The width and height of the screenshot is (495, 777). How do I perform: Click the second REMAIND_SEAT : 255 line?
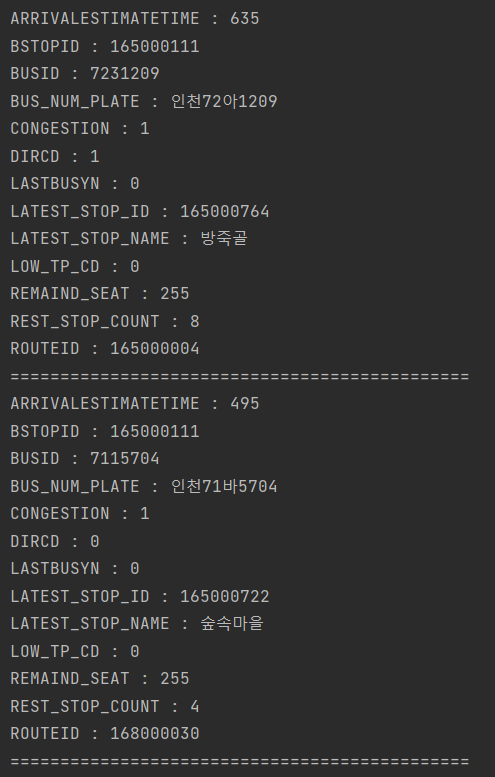point(100,678)
